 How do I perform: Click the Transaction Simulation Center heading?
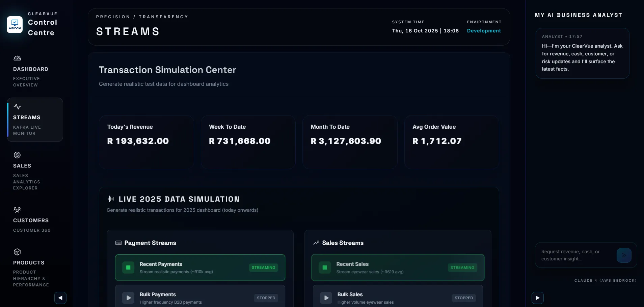pyautogui.click(x=167, y=70)
